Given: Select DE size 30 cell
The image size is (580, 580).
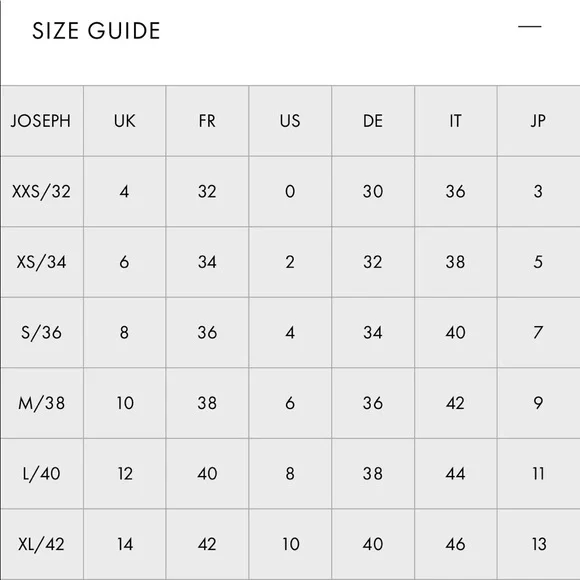Looking at the screenshot, I should 373,192.
